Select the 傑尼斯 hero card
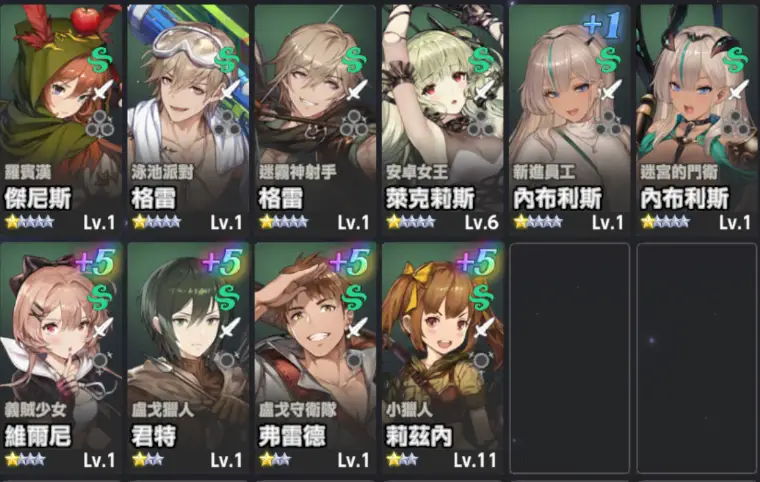This screenshot has height=482, width=760. click(x=61, y=119)
